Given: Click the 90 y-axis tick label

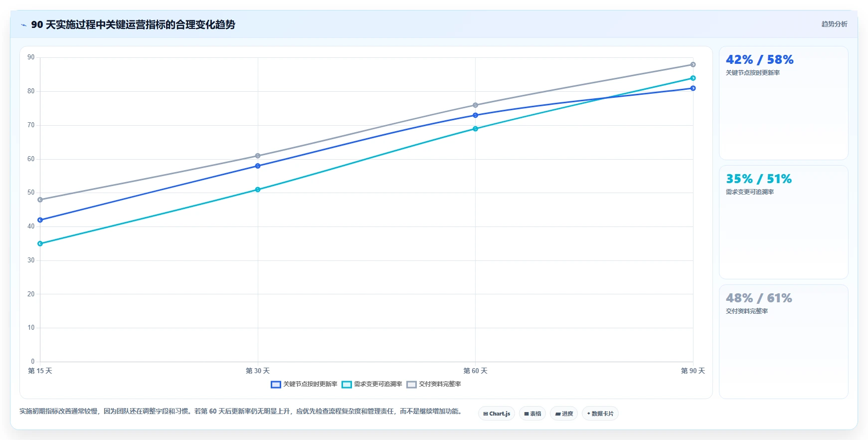Looking at the screenshot, I should point(31,57).
